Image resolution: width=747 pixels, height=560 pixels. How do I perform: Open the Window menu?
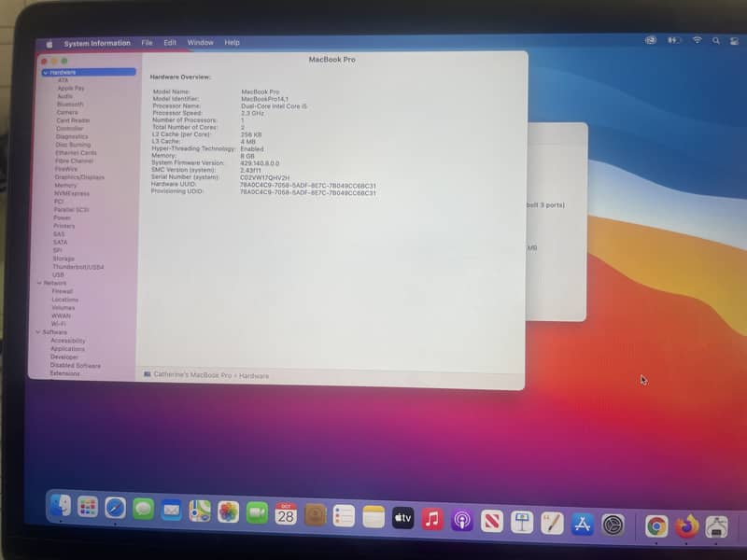pos(200,42)
